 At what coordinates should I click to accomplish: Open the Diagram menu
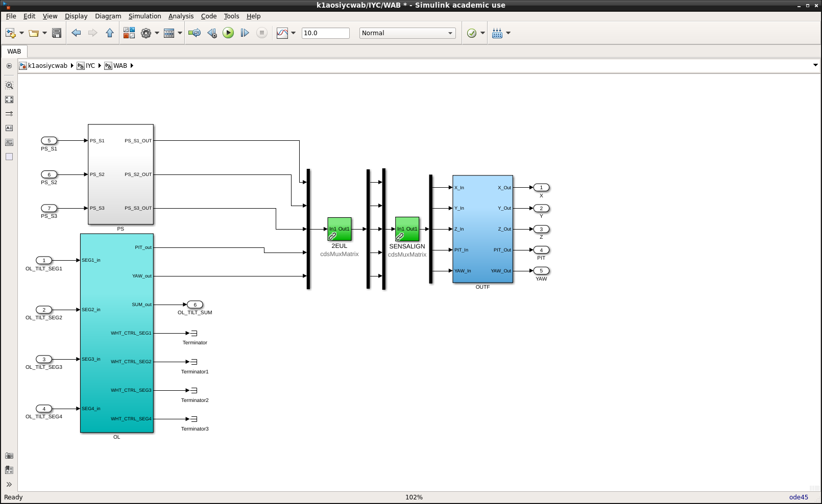click(x=108, y=16)
